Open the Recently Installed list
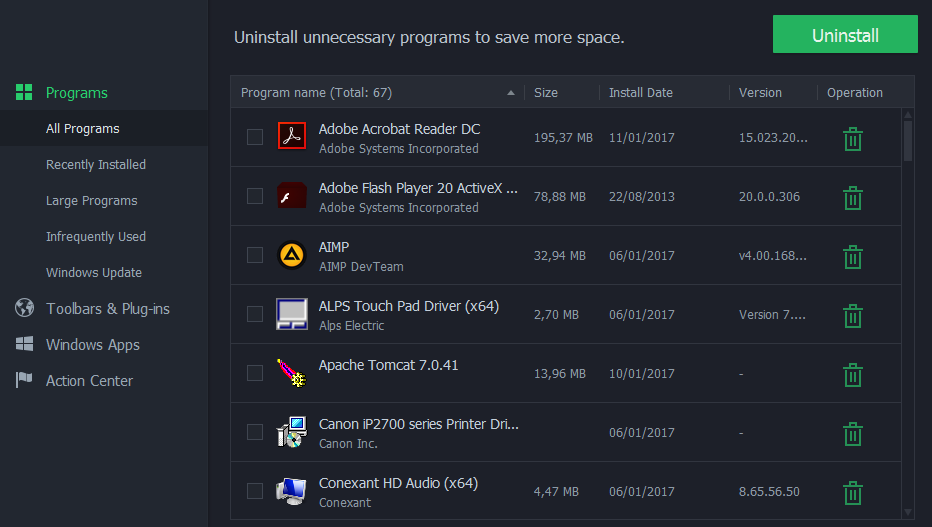The image size is (932, 527). point(96,165)
